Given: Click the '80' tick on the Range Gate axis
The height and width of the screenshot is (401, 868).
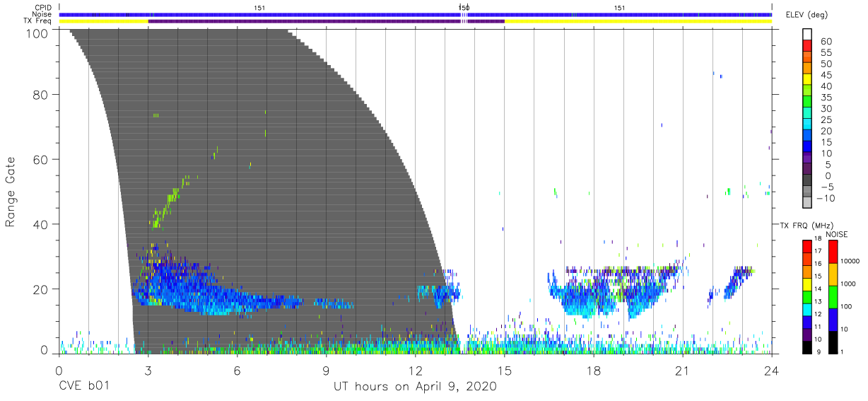Looking at the screenshot, I should 42,94.
